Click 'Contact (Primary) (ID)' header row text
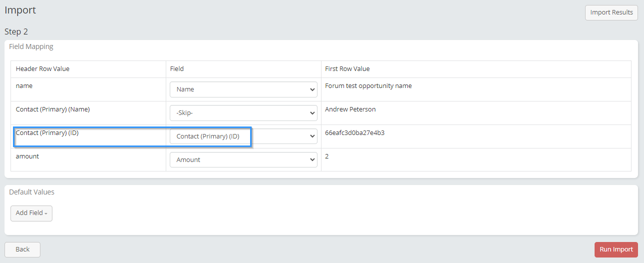This screenshot has height=263, width=644. 47,133
